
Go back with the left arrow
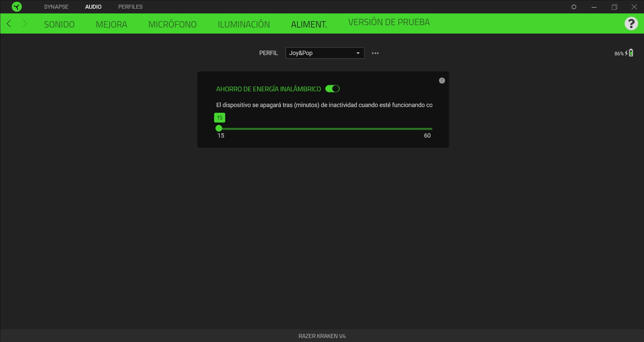click(9, 23)
